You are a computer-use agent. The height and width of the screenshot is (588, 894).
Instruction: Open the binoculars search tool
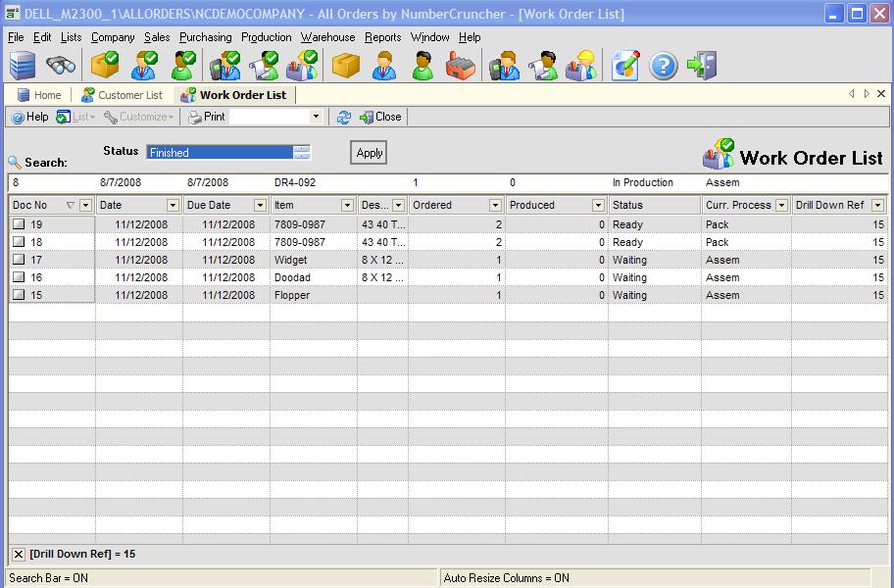(x=61, y=66)
